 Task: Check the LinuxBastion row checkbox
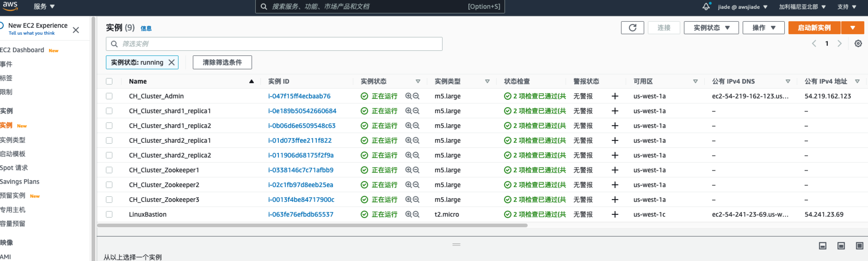pyautogui.click(x=109, y=214)
